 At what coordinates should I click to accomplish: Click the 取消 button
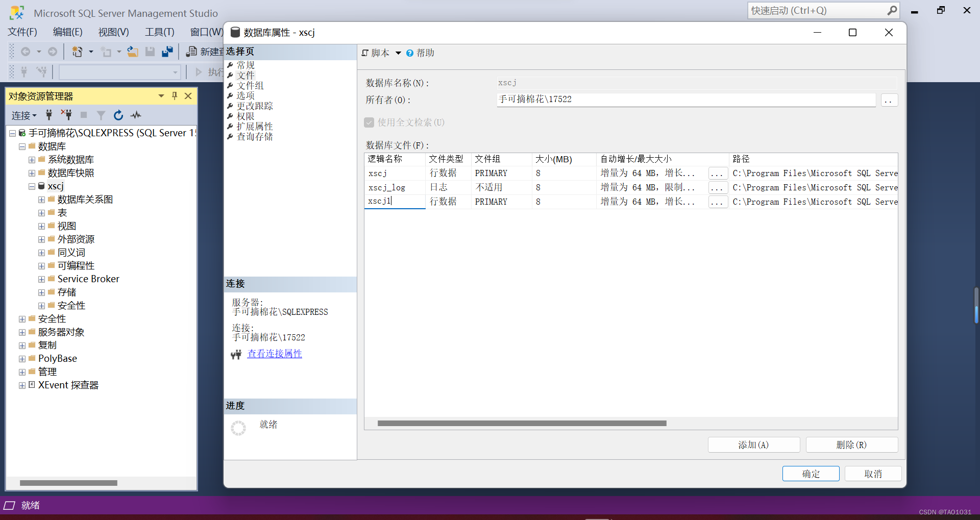click(873, 474)
